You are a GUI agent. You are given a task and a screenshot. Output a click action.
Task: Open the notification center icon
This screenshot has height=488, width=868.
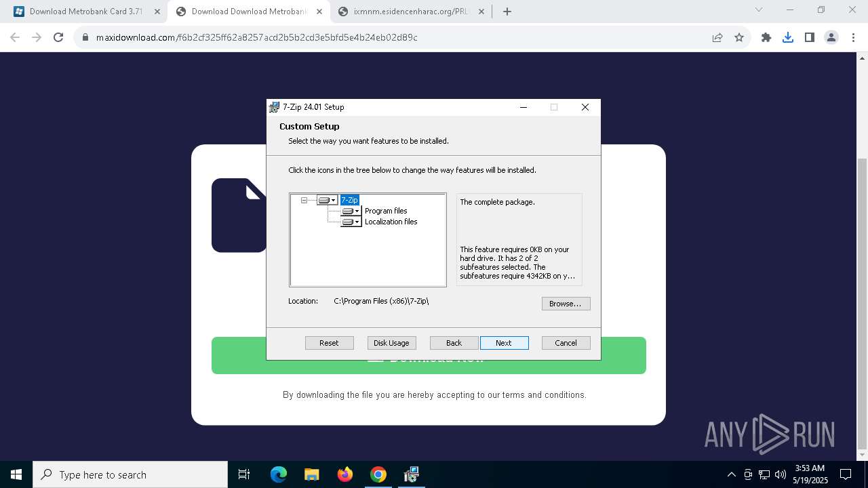pos(846,474)
